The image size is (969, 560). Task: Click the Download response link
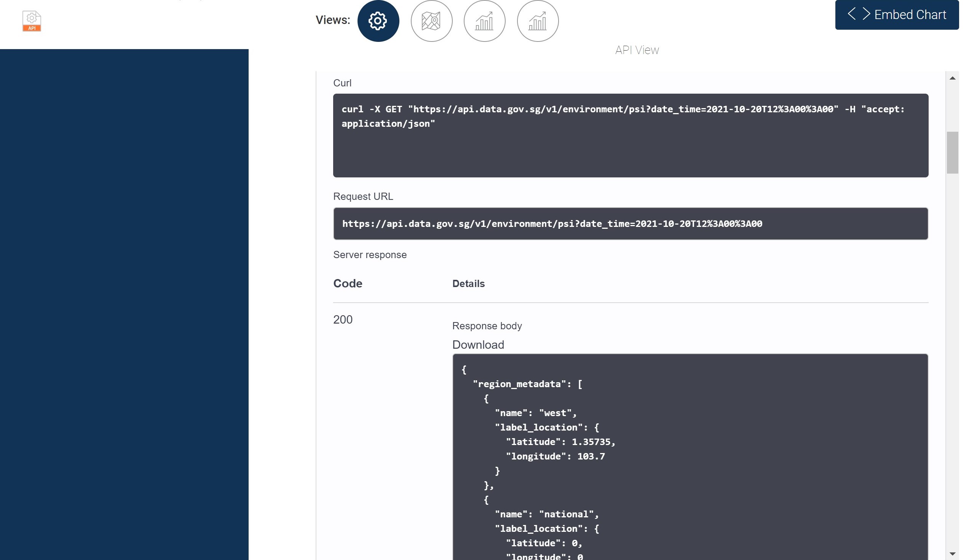pyautogui.click(x=478, y=345)
